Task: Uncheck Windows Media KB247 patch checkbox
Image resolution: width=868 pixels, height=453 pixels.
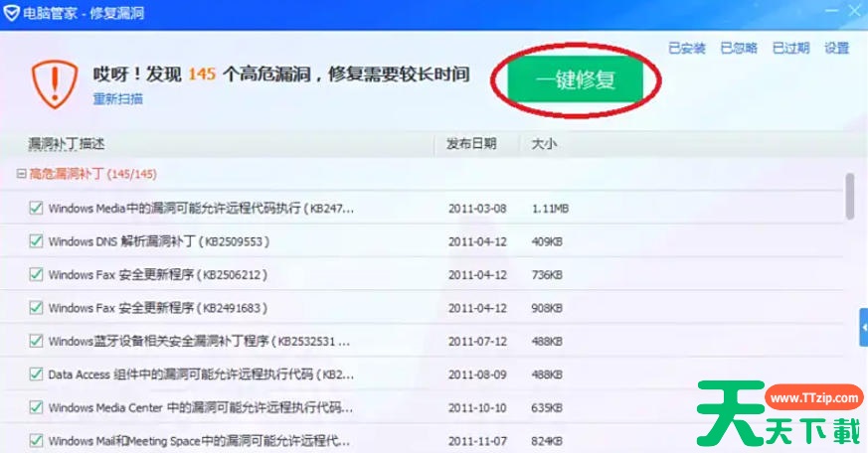Action: click(x=36, y=208)
